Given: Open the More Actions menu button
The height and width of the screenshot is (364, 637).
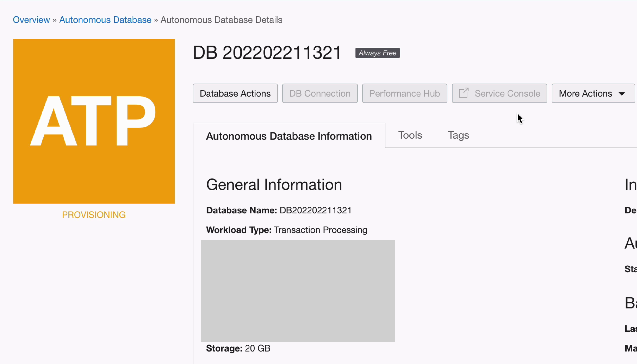Looking at the screenshot, I should pos(585,94).
